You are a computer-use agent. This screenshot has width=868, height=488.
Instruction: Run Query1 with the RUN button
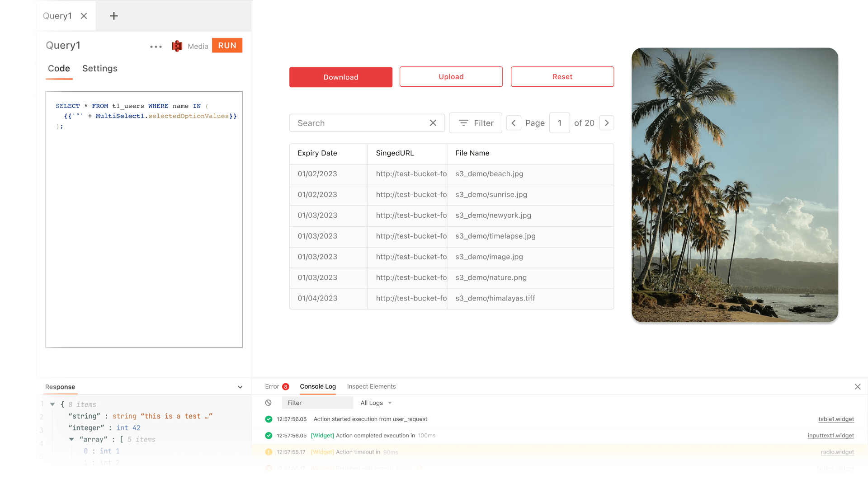(x=227, y=45)
